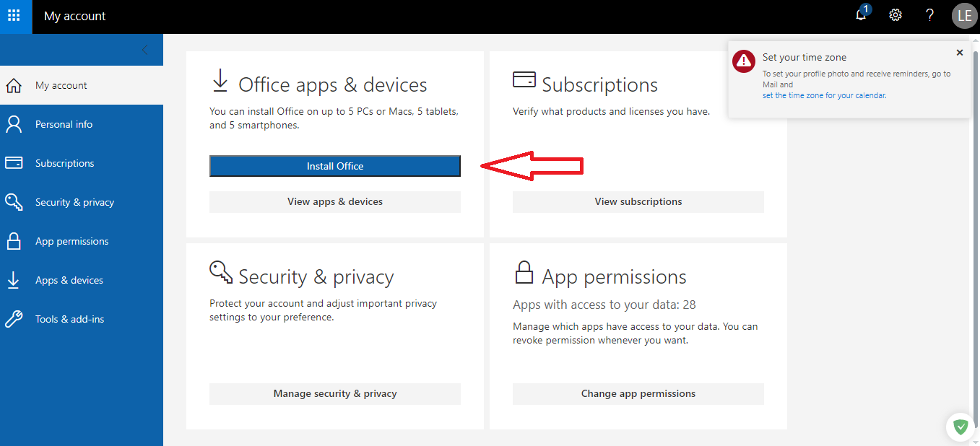Click Manage security & privacy button
980x446 pixels.
335,393
